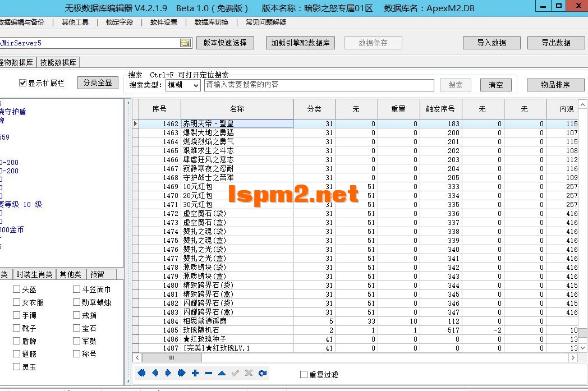The height and width of the screenshot is (391, 588).
Task: Click horizontal scrollbar left arrow
Action: coord(137,358)
